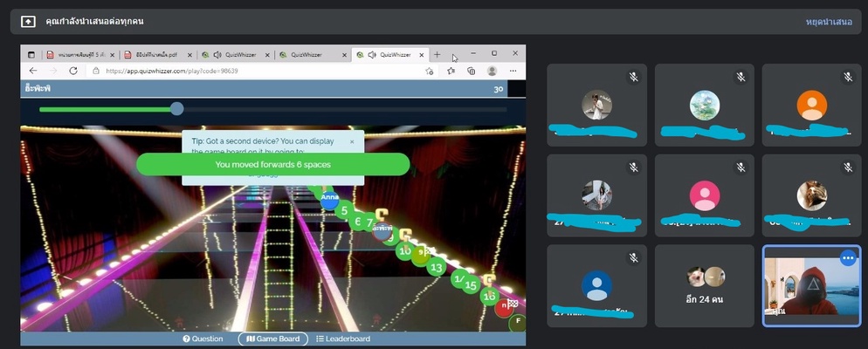The height and width of the screenshot is (349, 868).
Task: Open the browser Settings and more menu
Action: (x=513, y=71)
